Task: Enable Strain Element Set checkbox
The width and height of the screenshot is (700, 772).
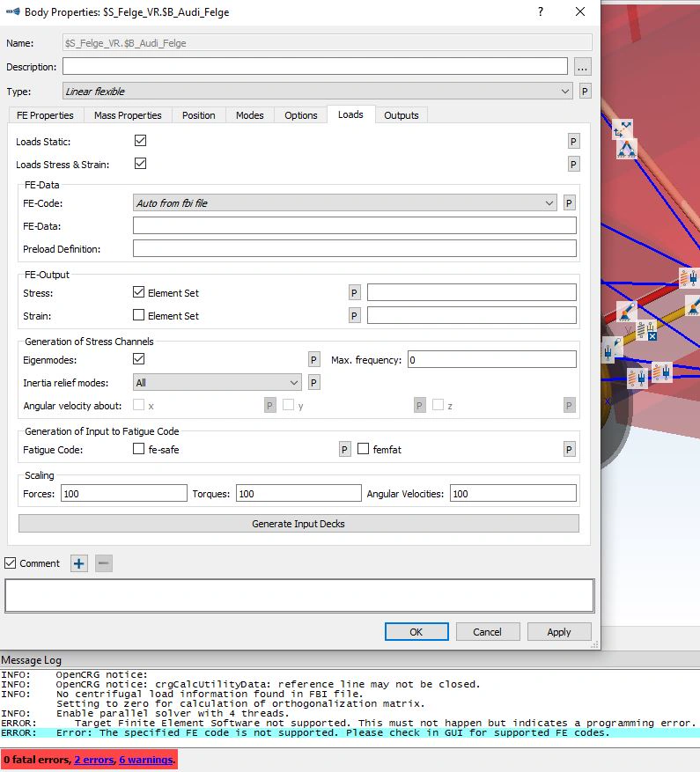Action: click(x=138, y=315)
